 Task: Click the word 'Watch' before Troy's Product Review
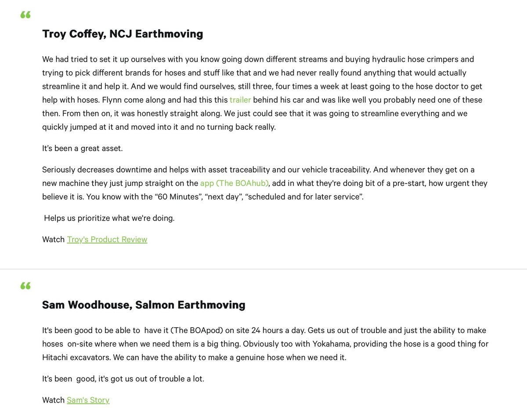click(x=54, y=239)
